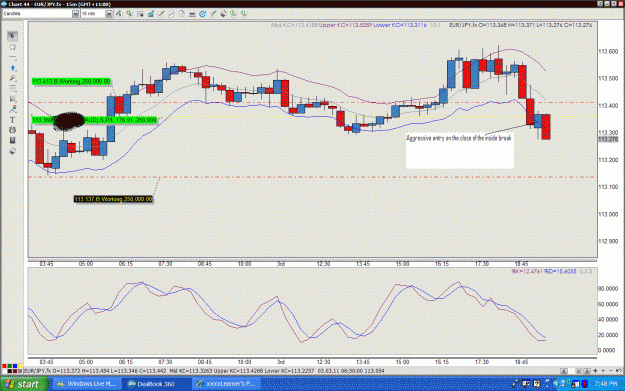625x391 pixels.
Task: Select the horizontal line drawing tool
Action: pos(12,57)
